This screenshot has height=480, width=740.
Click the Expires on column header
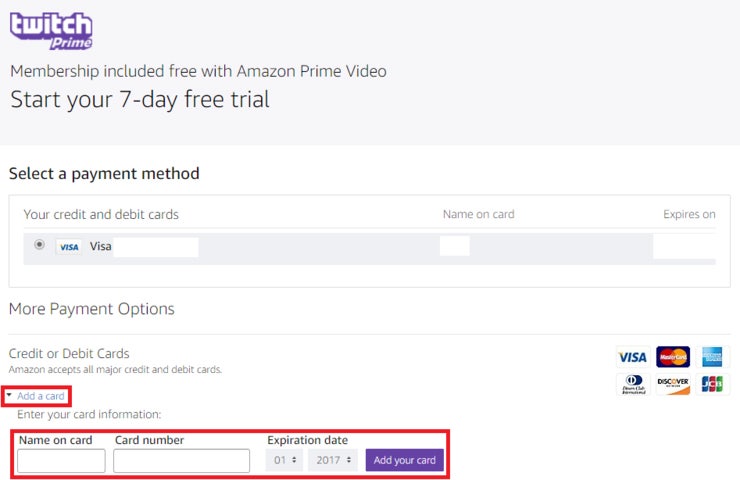[689, 214]
